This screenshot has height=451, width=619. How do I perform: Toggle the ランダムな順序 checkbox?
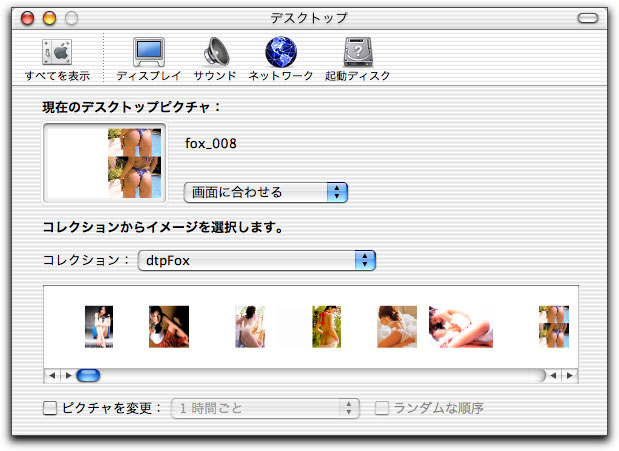click(x=382, y=408)
